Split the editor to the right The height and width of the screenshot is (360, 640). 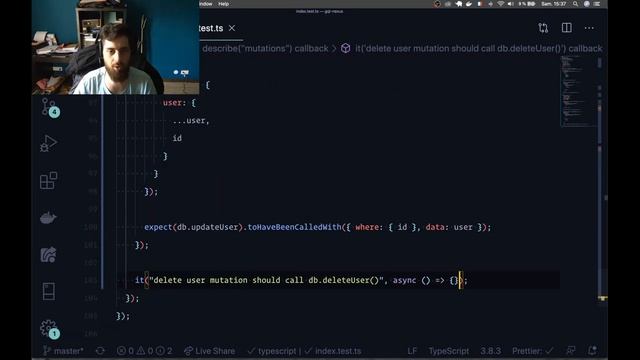coord(567,28)
